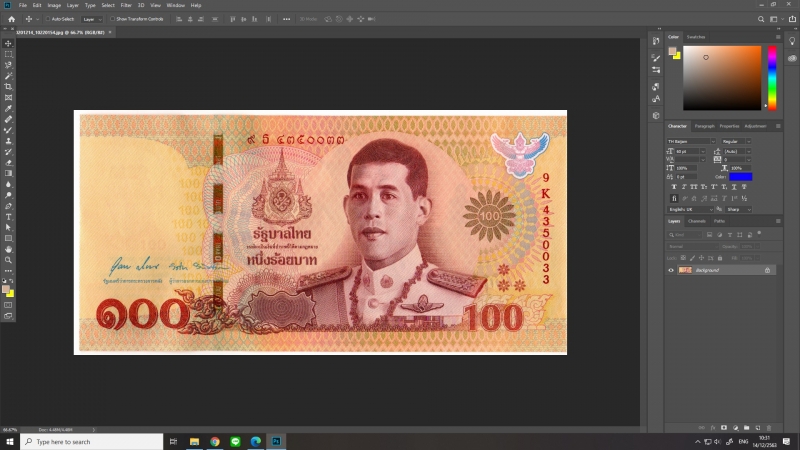Select the Hand tool
This screenshot has height=450, width=800.
(8, 249)
